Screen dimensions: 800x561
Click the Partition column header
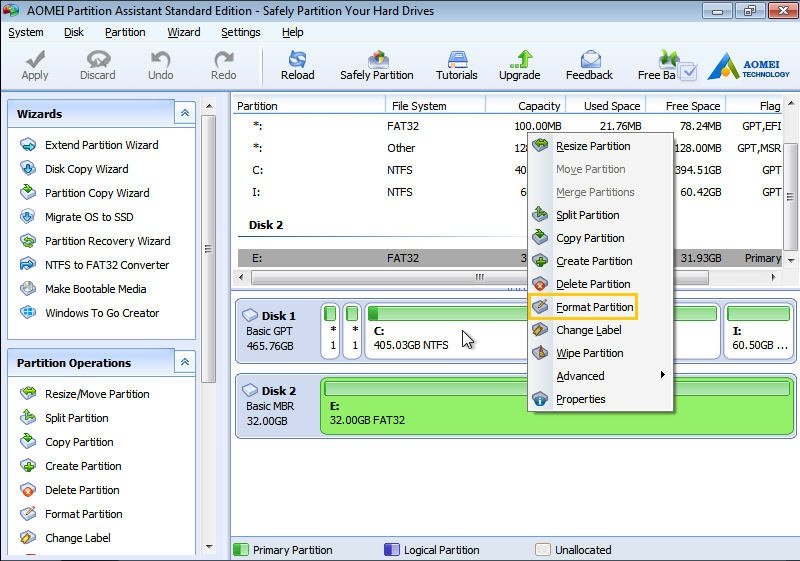click(x=309, y=106)
